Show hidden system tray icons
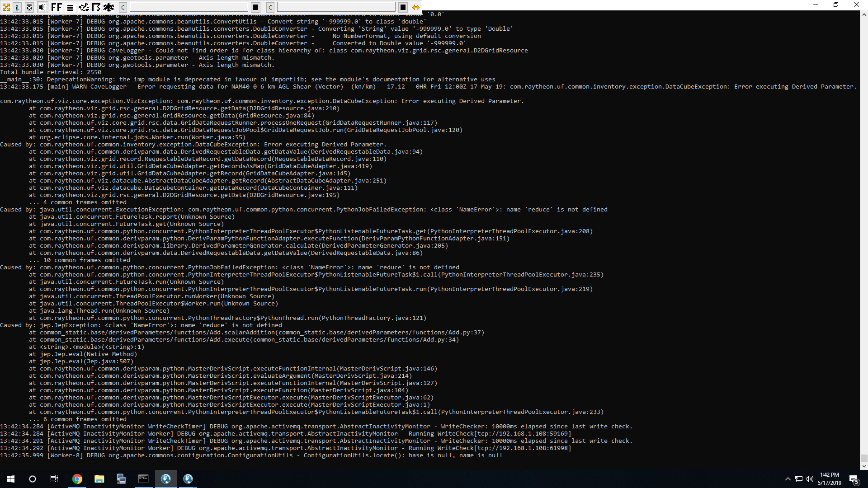The image size is (868, 488). pos(788,479)
